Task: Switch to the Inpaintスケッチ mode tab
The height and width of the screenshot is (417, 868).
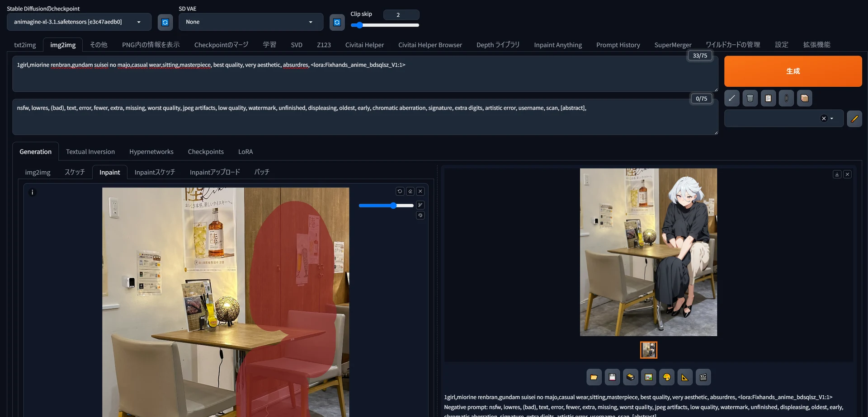Action: (x=155, y=172)
